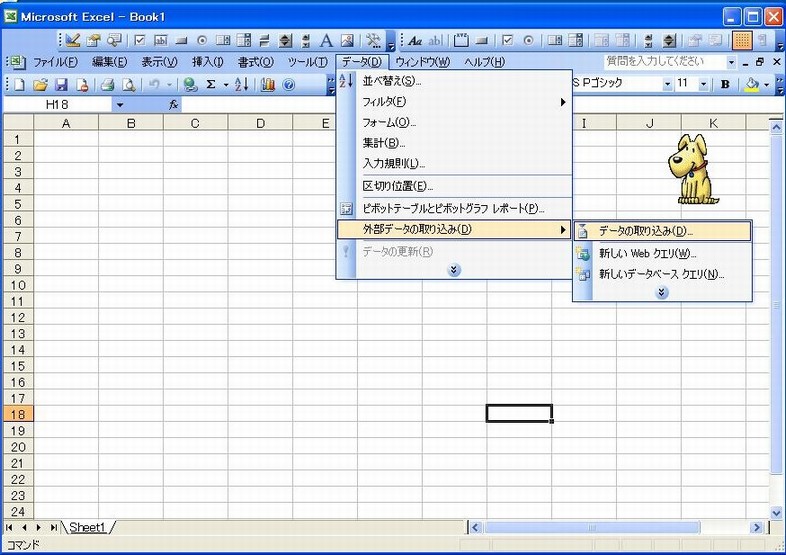Expand the Fill Color dropdown arrow
The width and height of the screenshot is (786, 555).
pyautogui.click(x=766, y=85)
